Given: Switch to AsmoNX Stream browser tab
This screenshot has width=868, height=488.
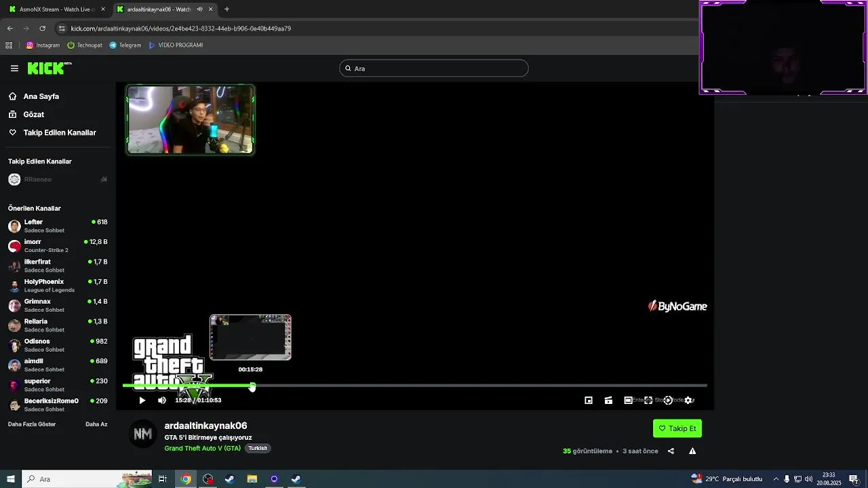Looking at the screenshot, I should coord(57,9).
